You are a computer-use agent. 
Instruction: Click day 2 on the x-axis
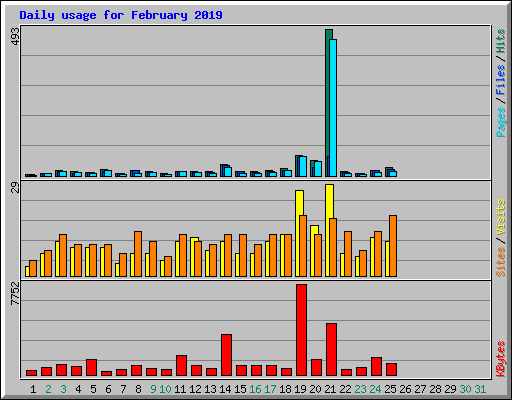click(48, 389)
